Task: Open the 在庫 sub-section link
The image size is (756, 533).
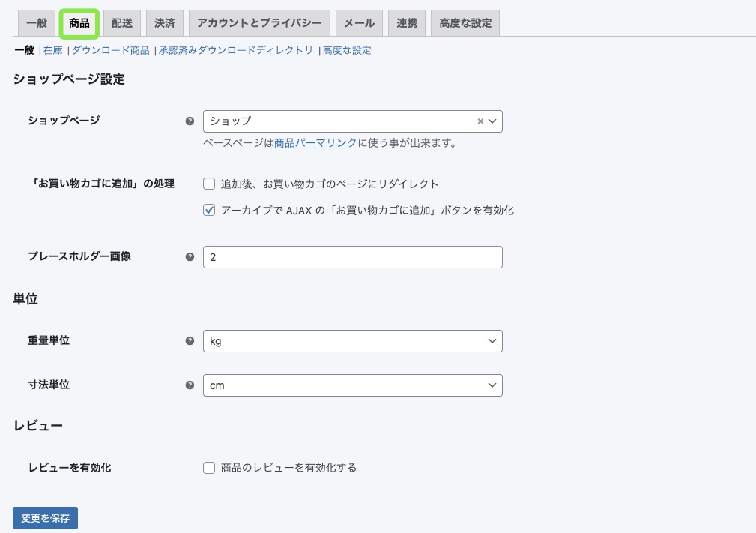Action: click(x=53, y=50)
